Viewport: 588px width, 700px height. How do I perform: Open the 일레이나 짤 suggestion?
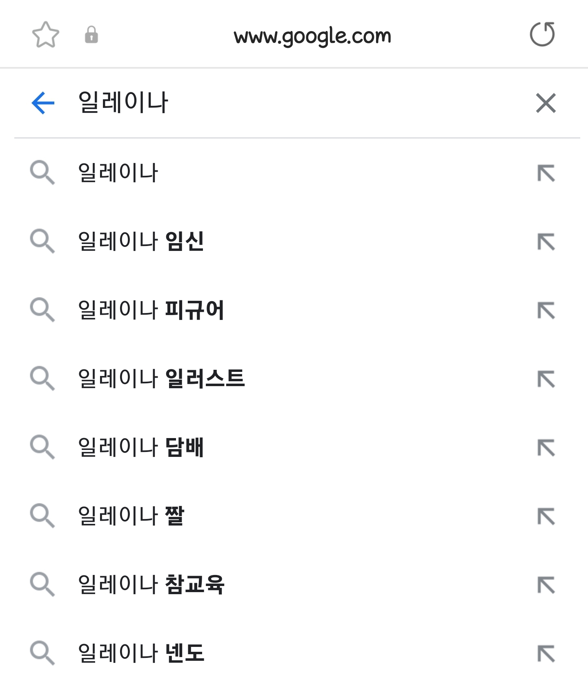coord(294,516)
